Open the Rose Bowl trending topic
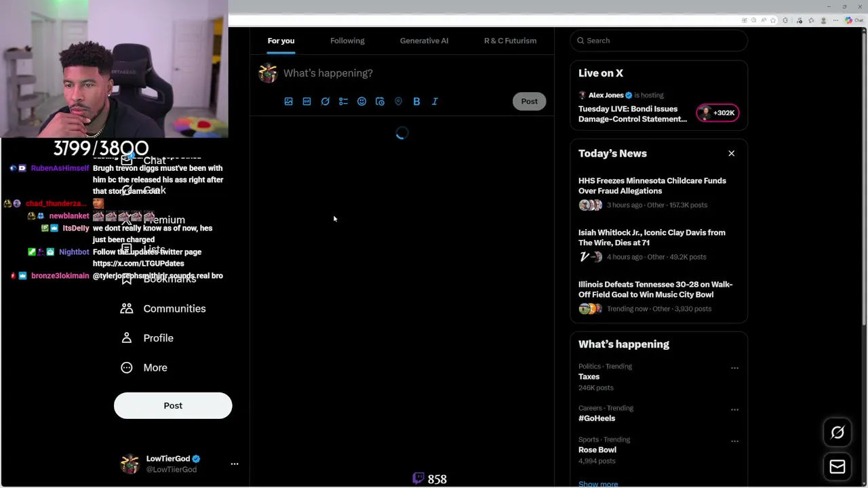The width and height of the screenshot is (868, 488). tap(597, 450)
